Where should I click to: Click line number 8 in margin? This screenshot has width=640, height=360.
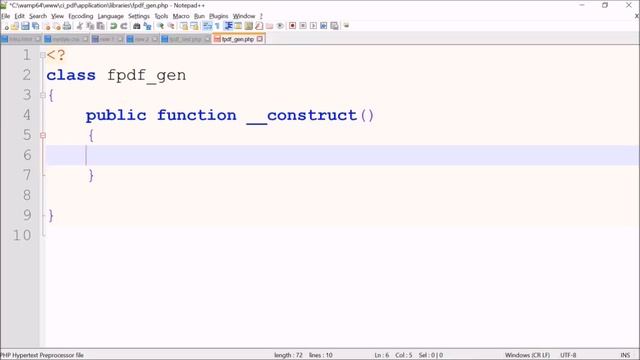27,195
